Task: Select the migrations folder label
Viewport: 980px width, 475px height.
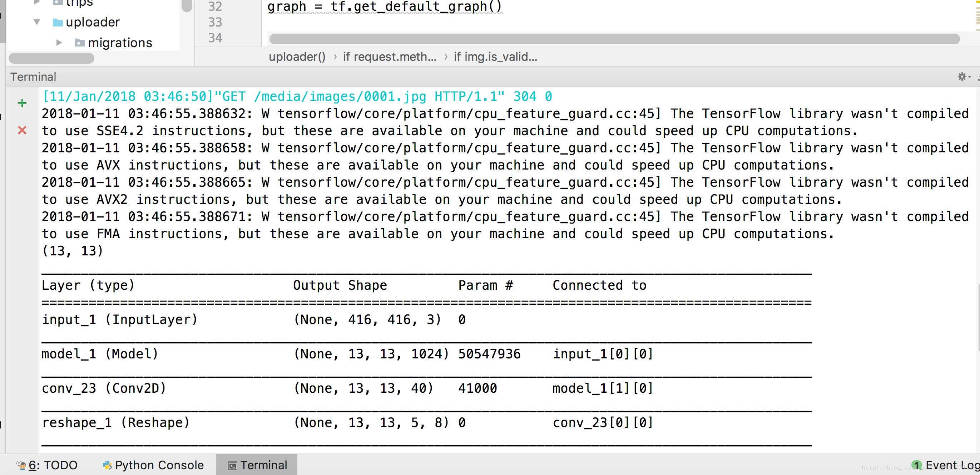Action: point(120,43)
